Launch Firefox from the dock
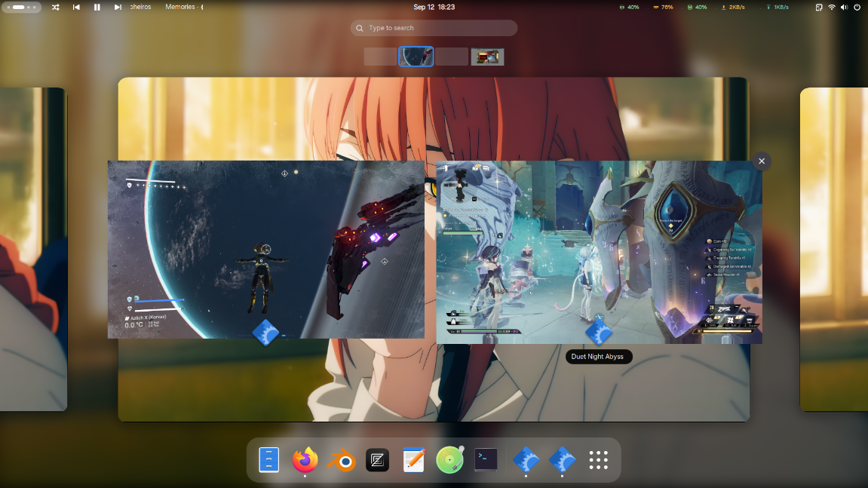 click(x=305, y=460)
